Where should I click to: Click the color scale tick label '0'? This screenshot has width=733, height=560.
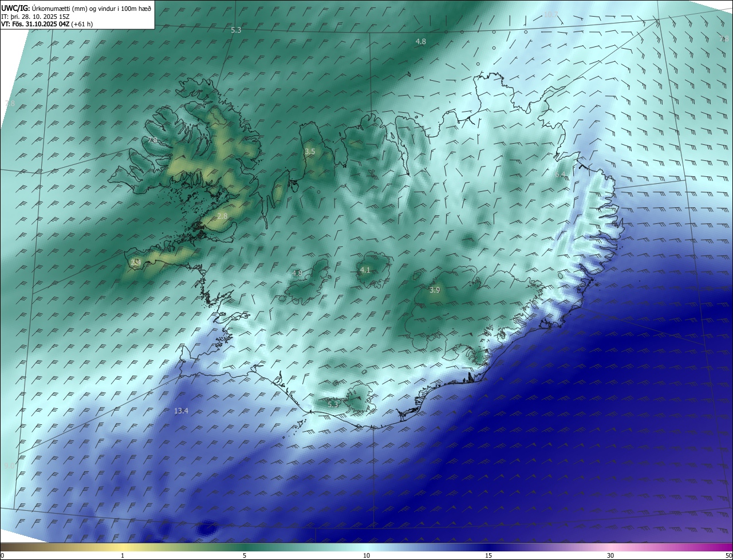2,555
